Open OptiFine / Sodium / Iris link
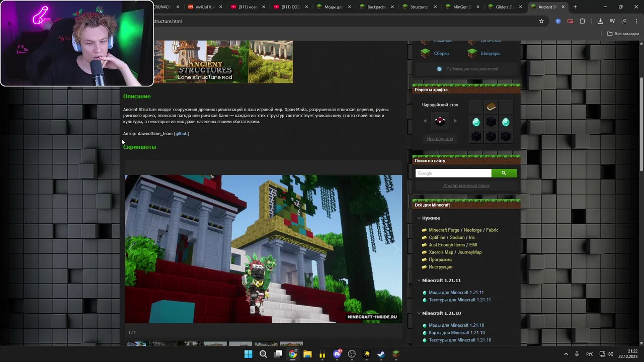This screenshot has width=644, height=362. point(451,237)
